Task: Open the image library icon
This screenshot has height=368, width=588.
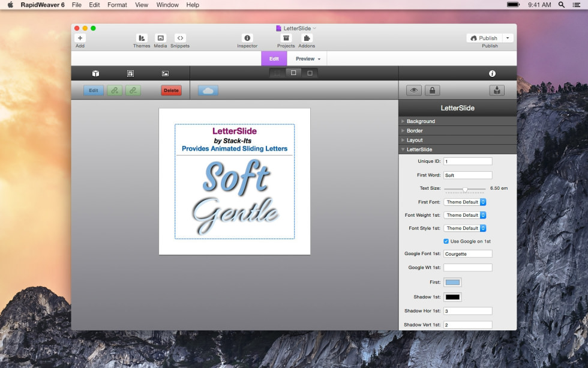Action: point(165,73)
